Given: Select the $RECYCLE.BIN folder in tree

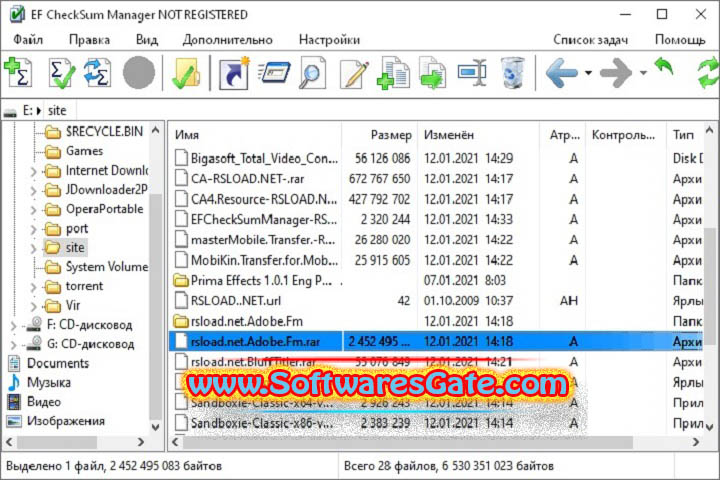Looking at the screenshot, I should click(94, 132).
